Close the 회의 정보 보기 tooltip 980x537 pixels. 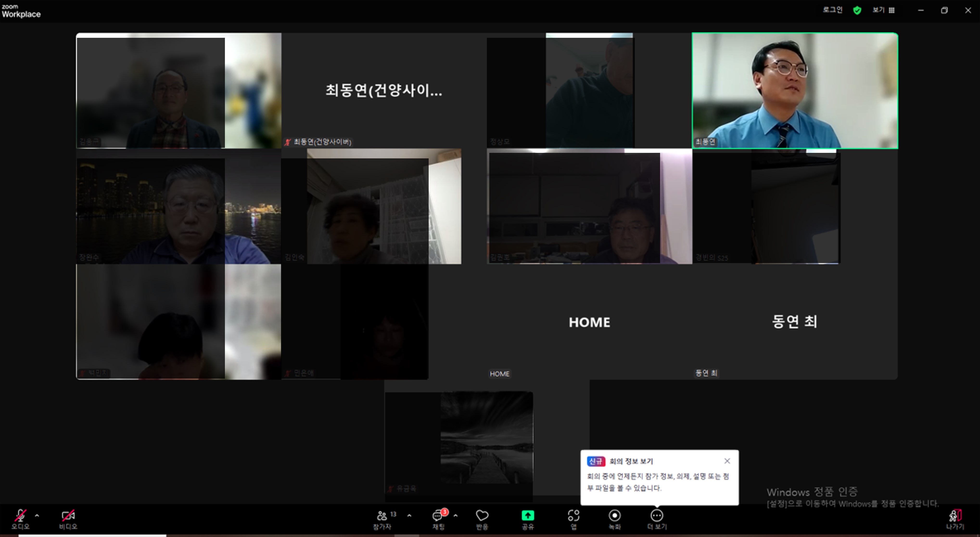click(x=727, y=461)
